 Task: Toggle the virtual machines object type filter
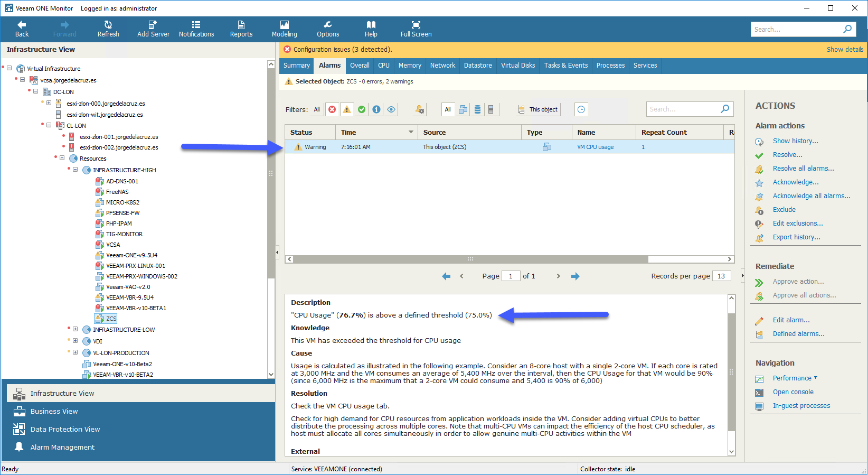point(463,109)
